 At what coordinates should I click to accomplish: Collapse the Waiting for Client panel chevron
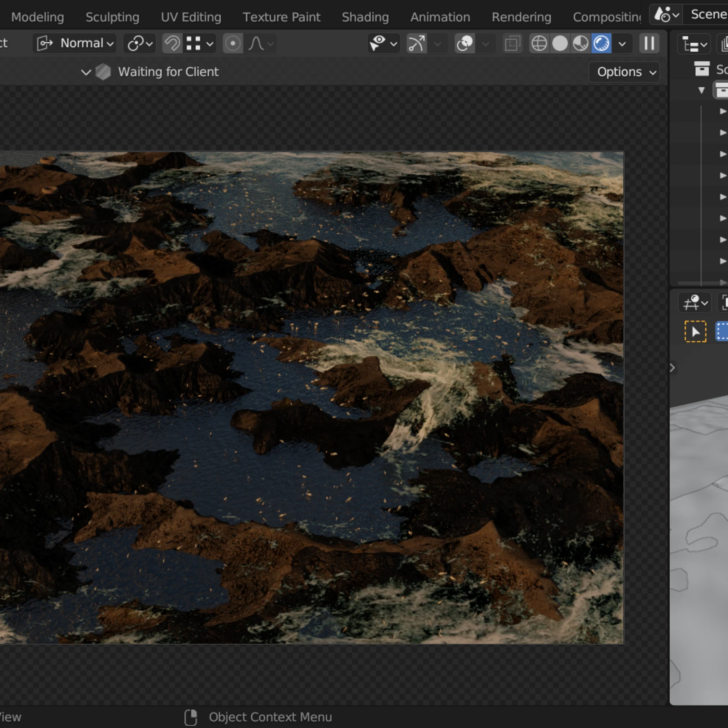coord(86,72)
